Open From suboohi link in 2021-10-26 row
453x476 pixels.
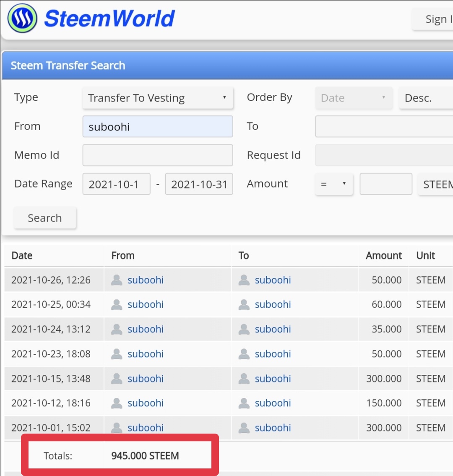[146, 280]
